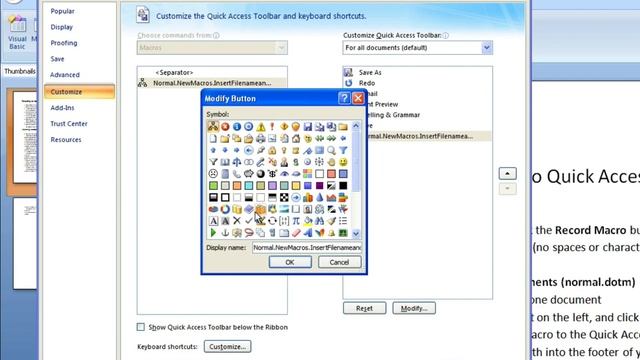This screenshot has width=640, height=360.
Task: Click the Reset button
Action: click(364, 308)
